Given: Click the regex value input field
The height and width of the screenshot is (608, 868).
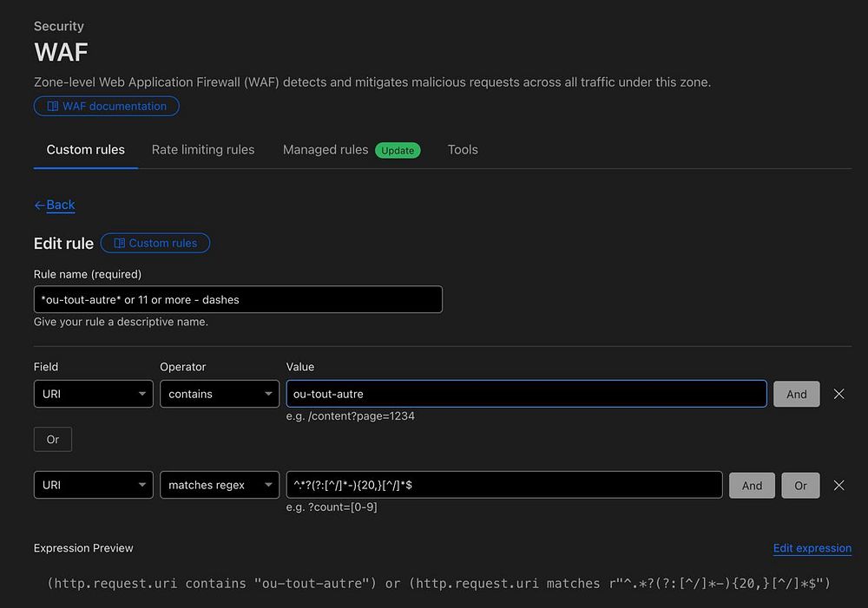Looking at the screenshot, I should 504,485.
